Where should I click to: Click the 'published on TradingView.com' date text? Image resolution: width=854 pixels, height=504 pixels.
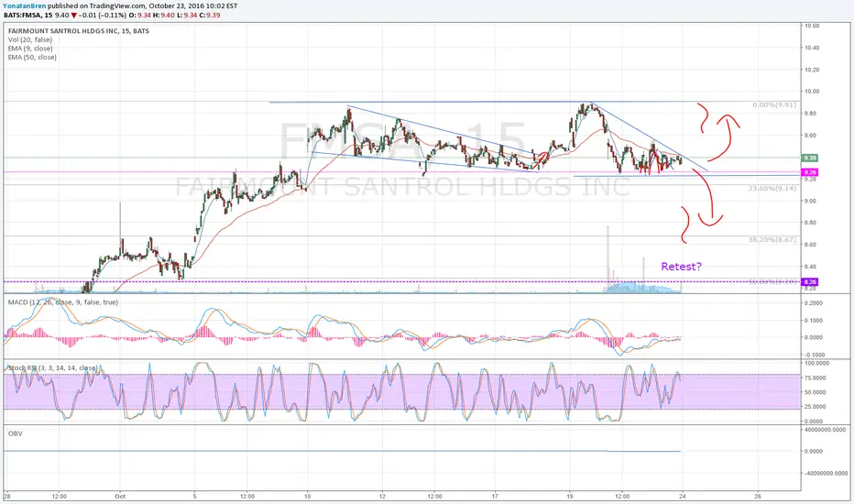(x=143, y=6)
